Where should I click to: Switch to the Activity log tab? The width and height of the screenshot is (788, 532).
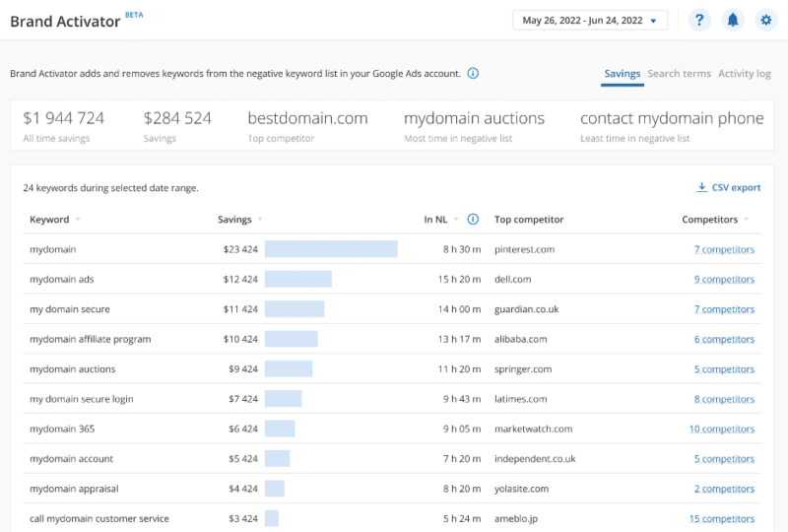pos(744,74)
